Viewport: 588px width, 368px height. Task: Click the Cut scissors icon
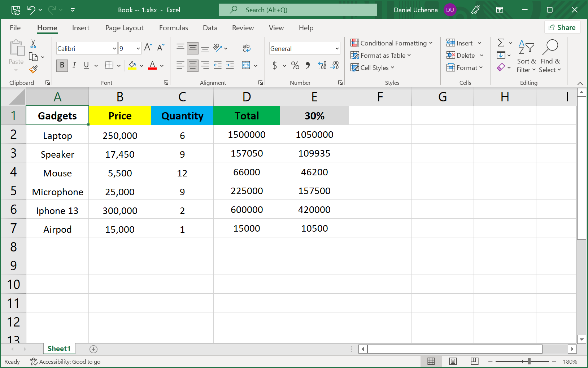point(32,43)
